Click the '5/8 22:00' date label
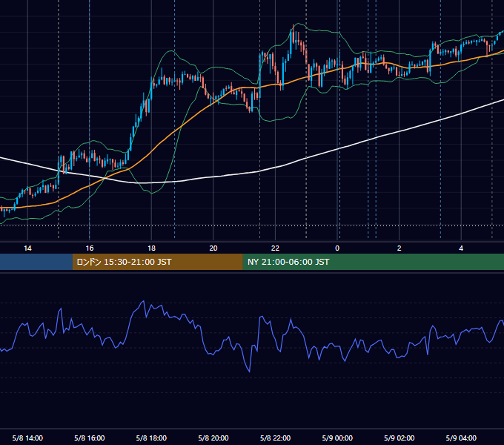 tap(275, 438)
